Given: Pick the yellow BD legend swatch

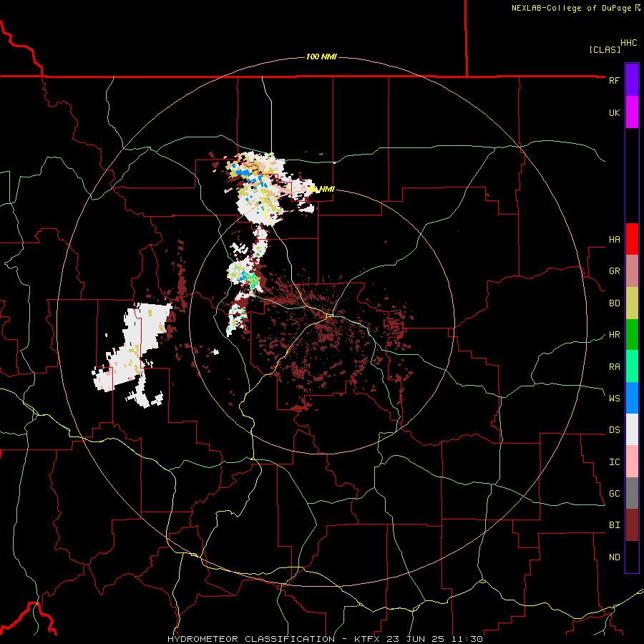Looking at the screenshot, I should pyautogui.click(x=632, y=303).
